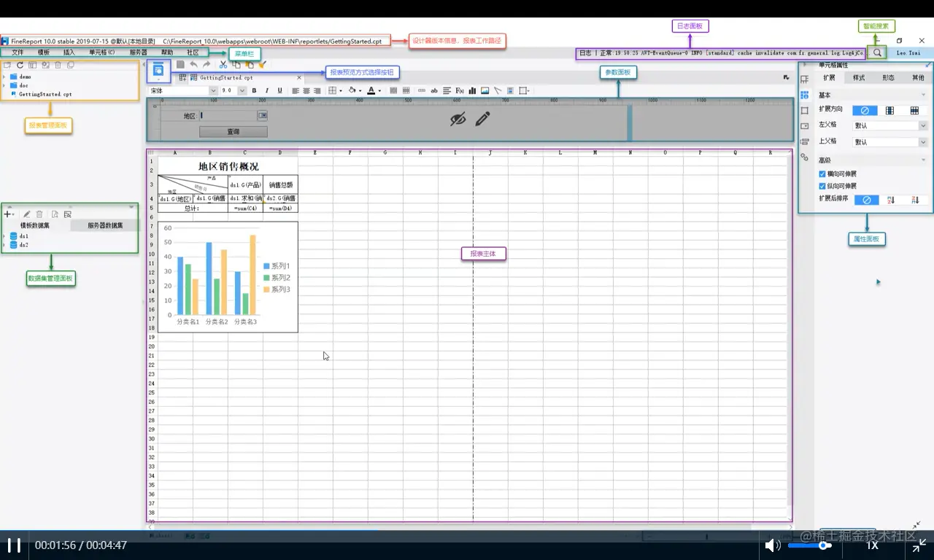Expand the demo folder
This screenshot has width=934, height=560.
pyautogui.click(x=4, y=77)
